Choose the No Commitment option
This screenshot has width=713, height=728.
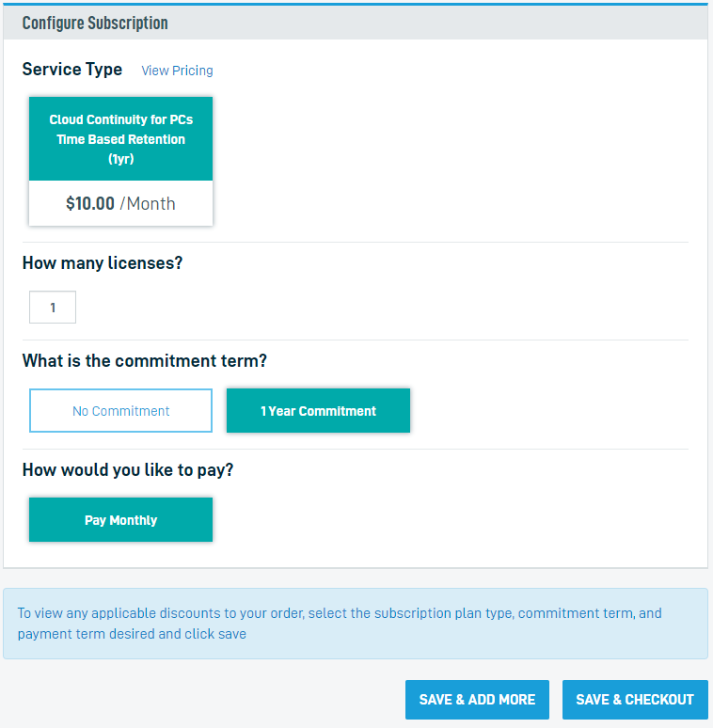tap(121, 411)
